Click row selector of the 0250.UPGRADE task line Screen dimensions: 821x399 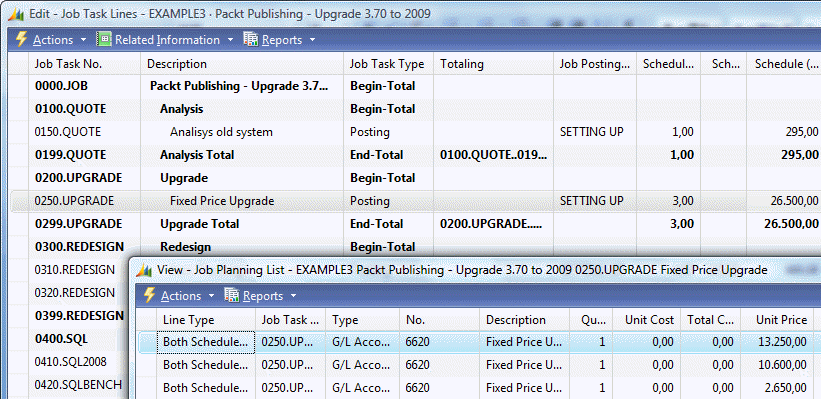tap(20, 201)
